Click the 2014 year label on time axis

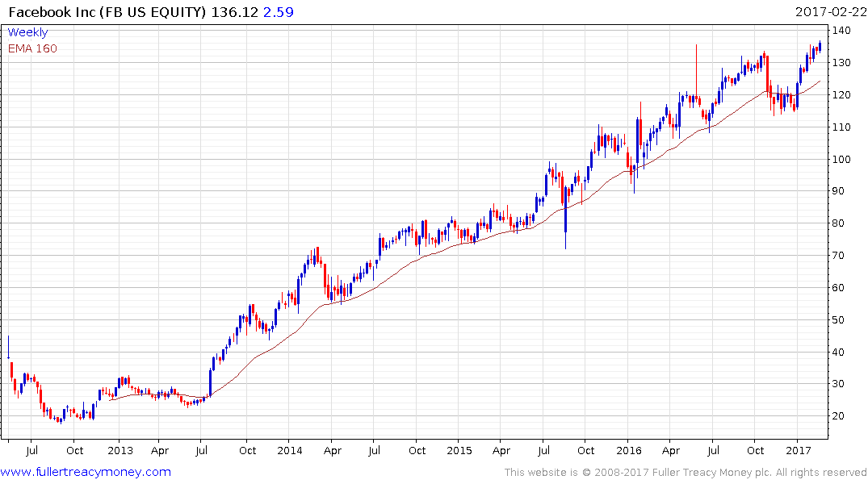pos(290,450)
